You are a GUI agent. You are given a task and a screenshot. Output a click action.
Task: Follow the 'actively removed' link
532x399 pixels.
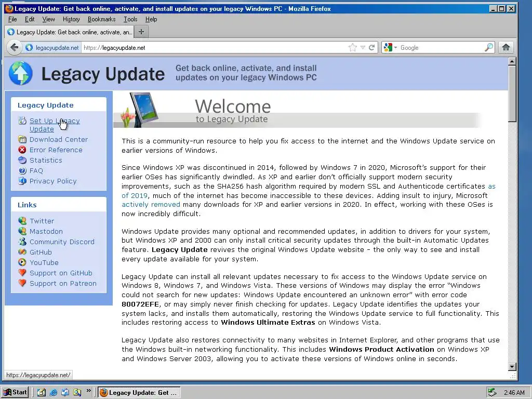coord(151,205)
